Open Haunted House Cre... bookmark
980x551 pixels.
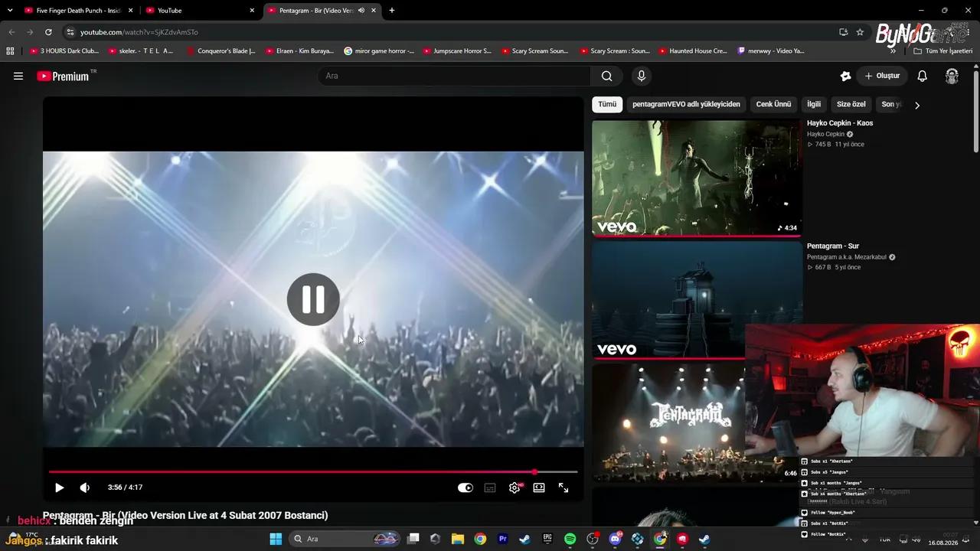click(693, 51)
